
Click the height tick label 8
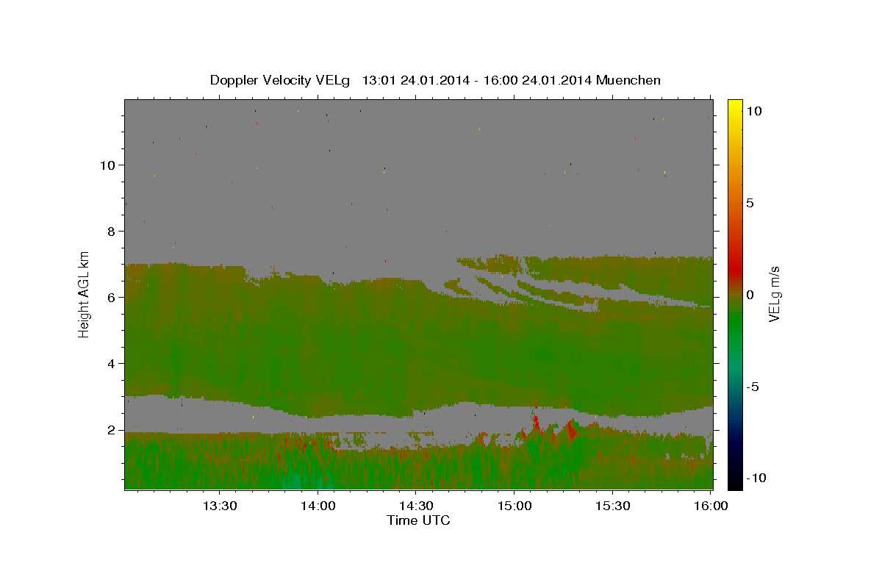tap(111, 231)
